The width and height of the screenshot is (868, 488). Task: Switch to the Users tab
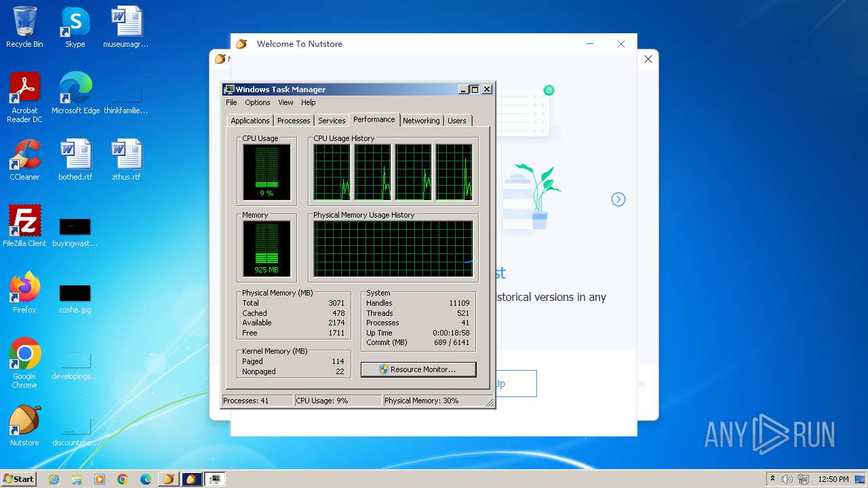(457, 121)
